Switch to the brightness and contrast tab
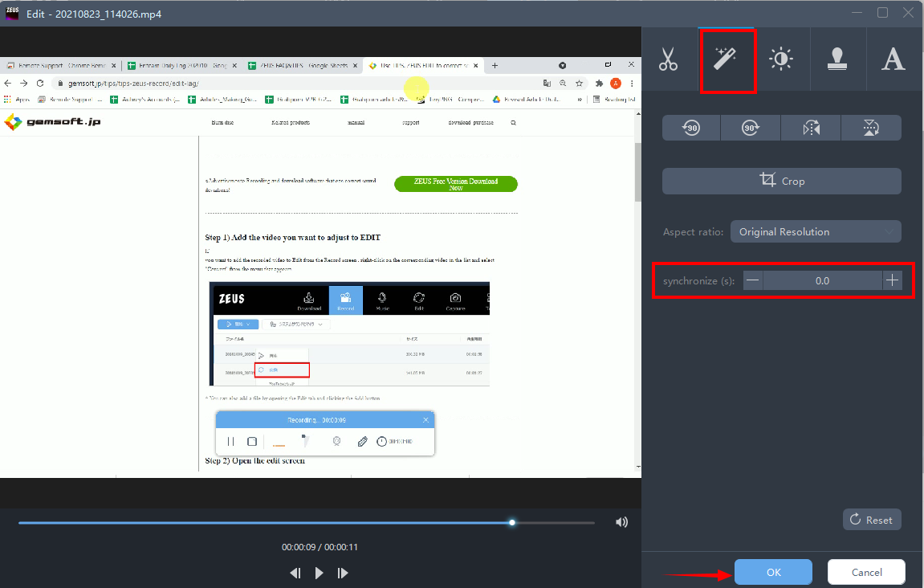This screenshot has width=924, height=588. click(781, 59)
